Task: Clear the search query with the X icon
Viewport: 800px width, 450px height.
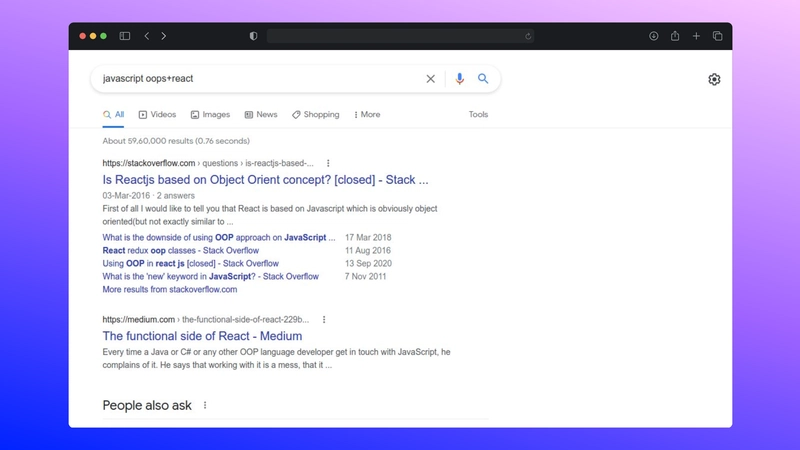Action: 431,79
